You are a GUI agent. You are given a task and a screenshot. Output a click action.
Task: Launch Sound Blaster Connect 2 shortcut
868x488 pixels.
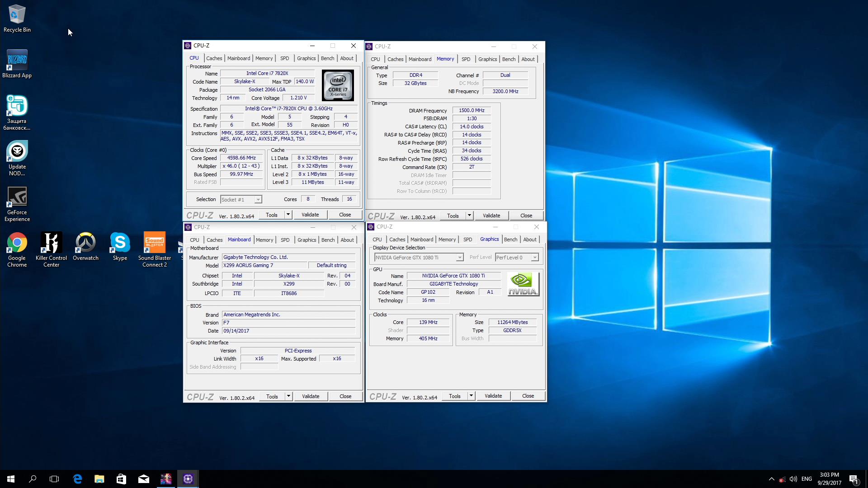pos(155,249)
